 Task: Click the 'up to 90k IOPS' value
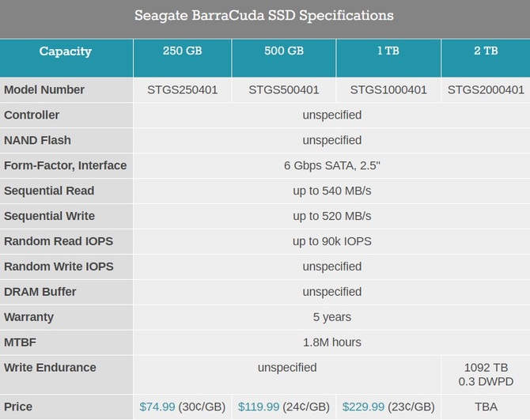pyautogui.click(x=331, y=241)
